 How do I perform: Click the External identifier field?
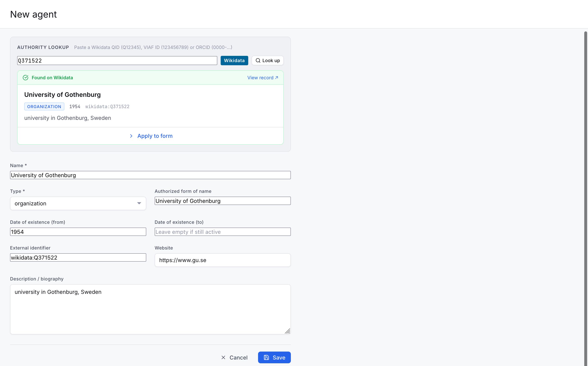coord(78,257)
